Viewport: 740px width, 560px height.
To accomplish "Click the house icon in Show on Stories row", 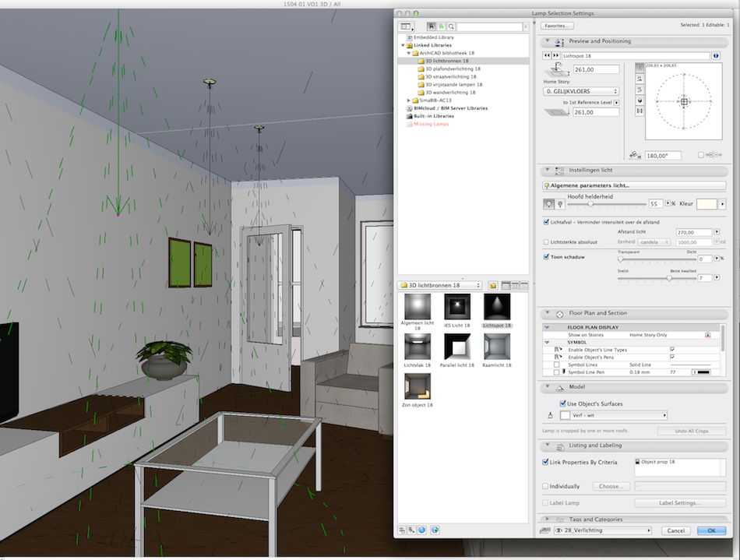I will (x=707, y=335).
